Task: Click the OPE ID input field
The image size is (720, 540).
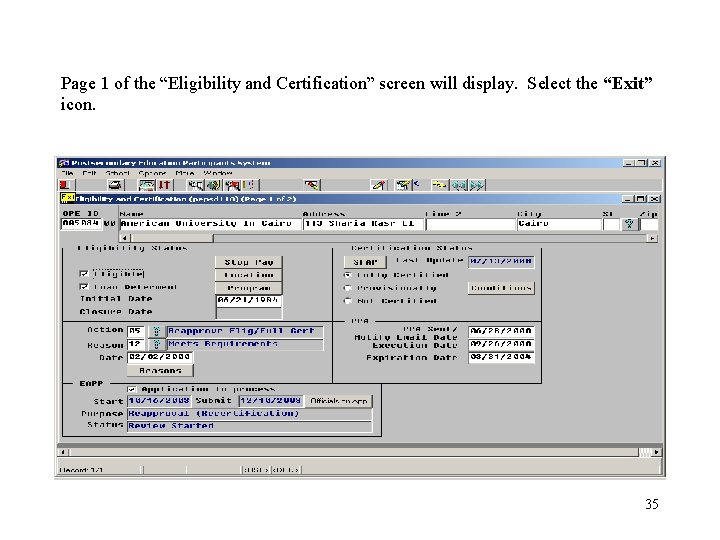Action: pyautogui.click(x=81, y=224)
